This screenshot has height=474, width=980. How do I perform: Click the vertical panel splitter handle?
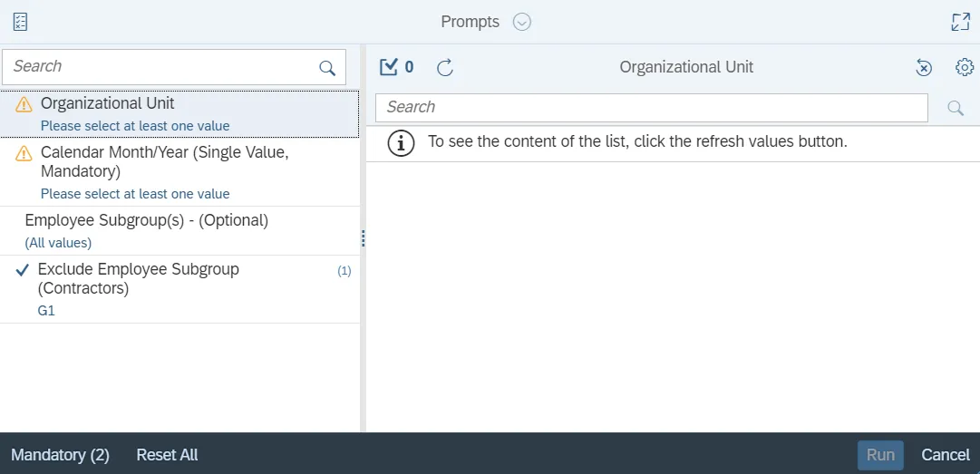coord(363,237)
